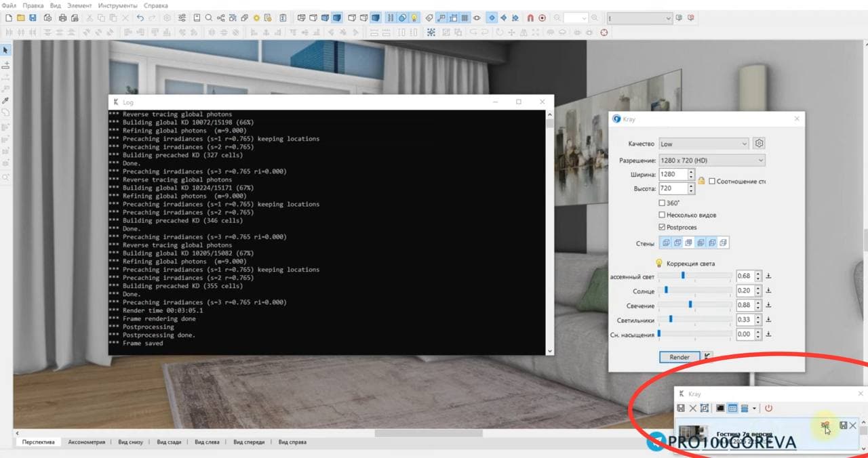Click the log line "*** Frame saved"
This screenshot has width=868, height=458.
(x=136, y=343)
